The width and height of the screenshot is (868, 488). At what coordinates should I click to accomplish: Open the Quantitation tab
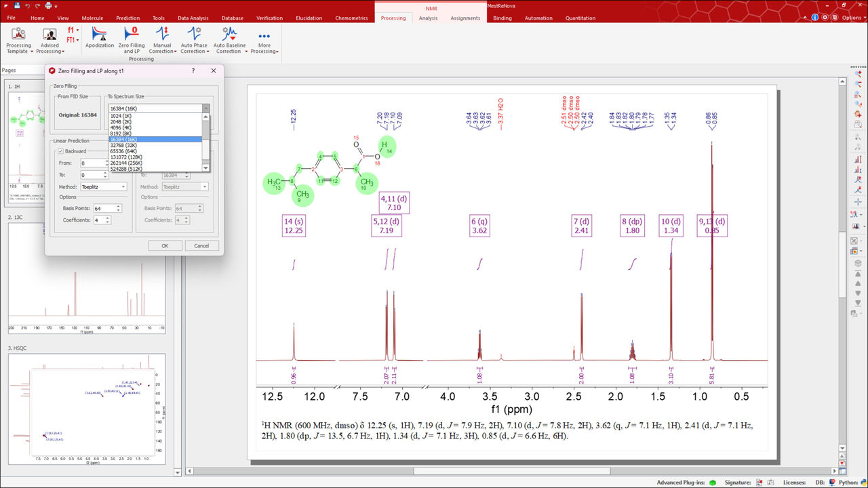[x=580, y=18]
